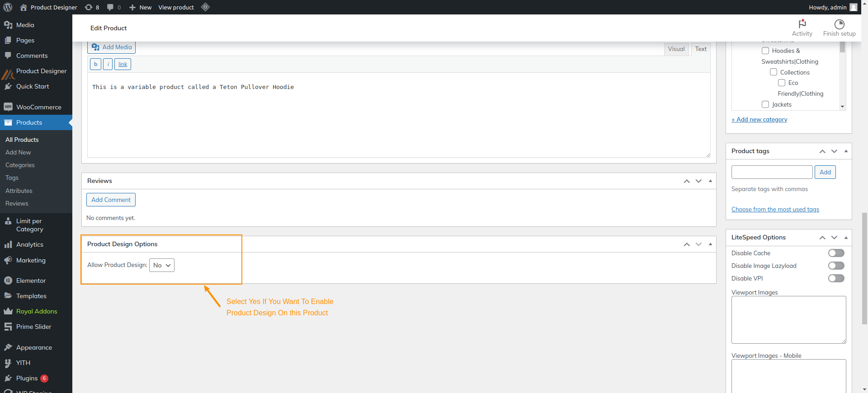Open the comments bubble icon in the admin bar

point(110,7)
